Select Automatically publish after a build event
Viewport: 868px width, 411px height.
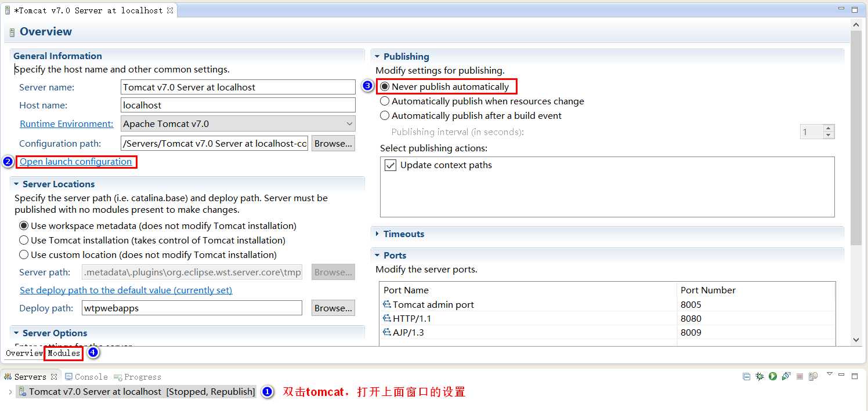click(x=385, y=115)
